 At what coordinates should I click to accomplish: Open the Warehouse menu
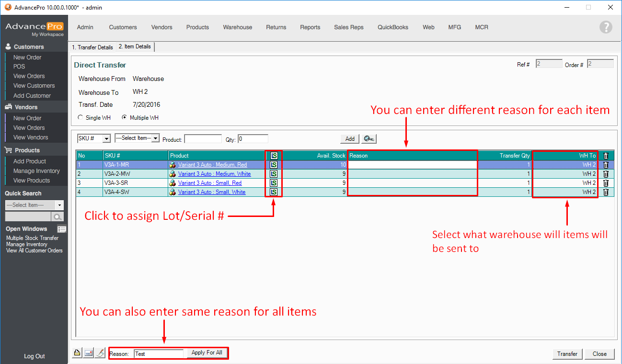click(238, 27)
